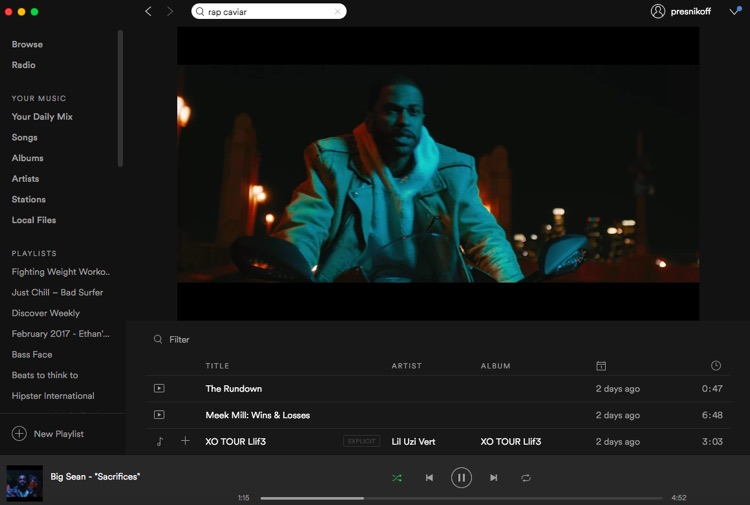Image resolution: width=750 pixels, height=505 pixels.
Task: Open Stations in the sidebar
Action: tap(29, 199)
